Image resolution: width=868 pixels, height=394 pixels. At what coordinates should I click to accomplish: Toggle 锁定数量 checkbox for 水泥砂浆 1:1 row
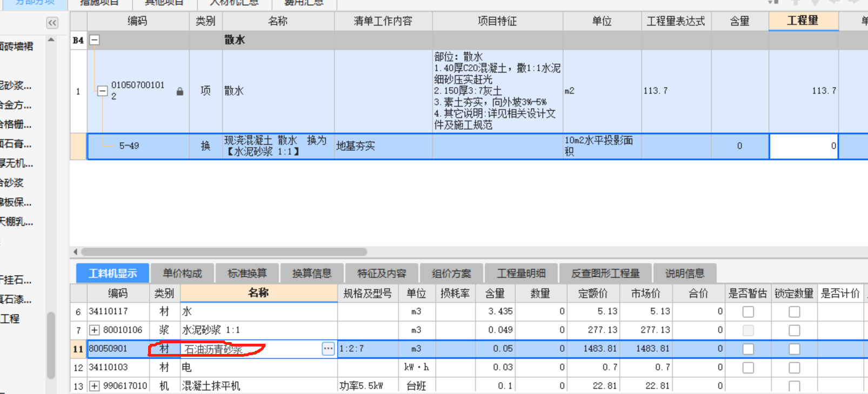(794, 330)
